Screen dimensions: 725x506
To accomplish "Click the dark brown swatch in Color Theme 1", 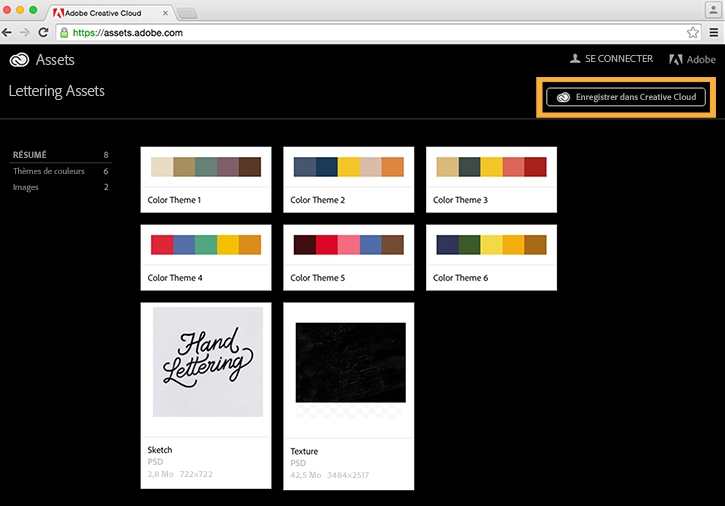I will 250,167.
